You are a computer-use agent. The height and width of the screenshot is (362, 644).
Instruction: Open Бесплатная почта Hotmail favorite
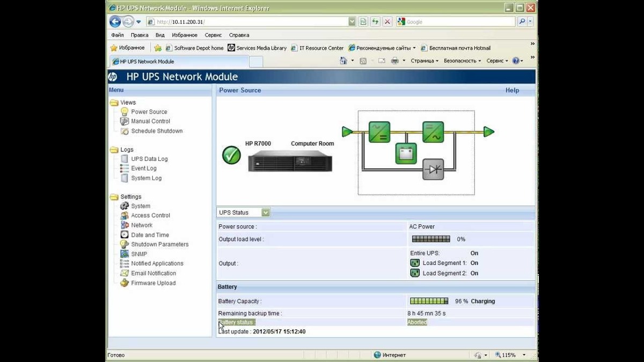[456, 48]
